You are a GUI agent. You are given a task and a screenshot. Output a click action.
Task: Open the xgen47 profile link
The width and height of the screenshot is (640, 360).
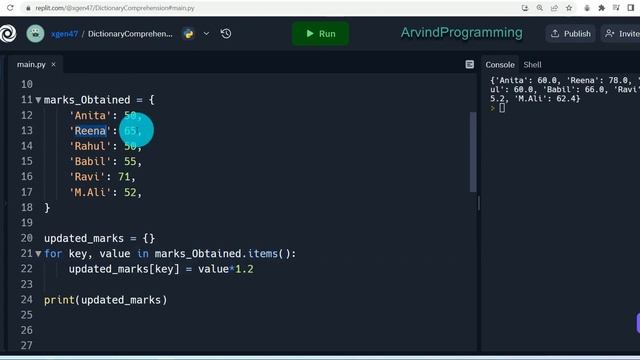pyautogui.click(x=64, y=34)
